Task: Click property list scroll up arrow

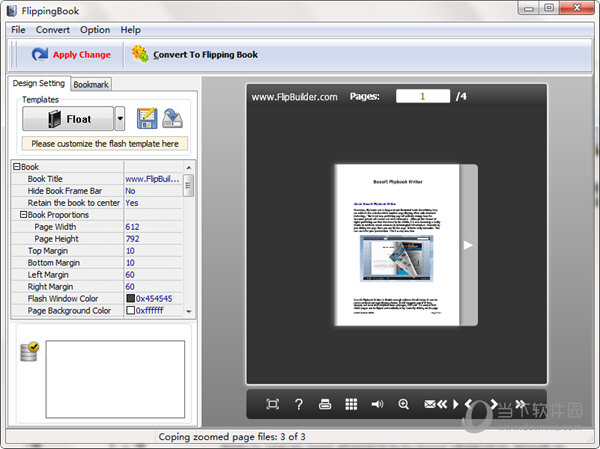Action: pyautogui.click(x=188, y=167)
